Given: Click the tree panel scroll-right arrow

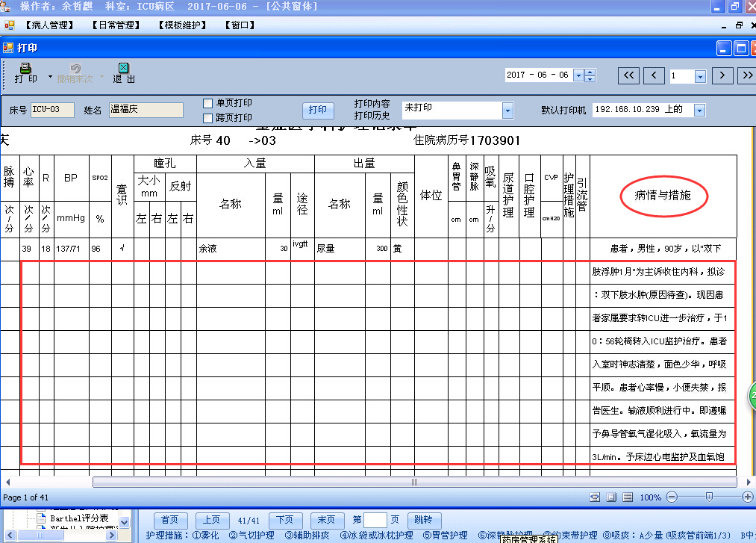Looking at the screenshot, I should tap(112, 535).
